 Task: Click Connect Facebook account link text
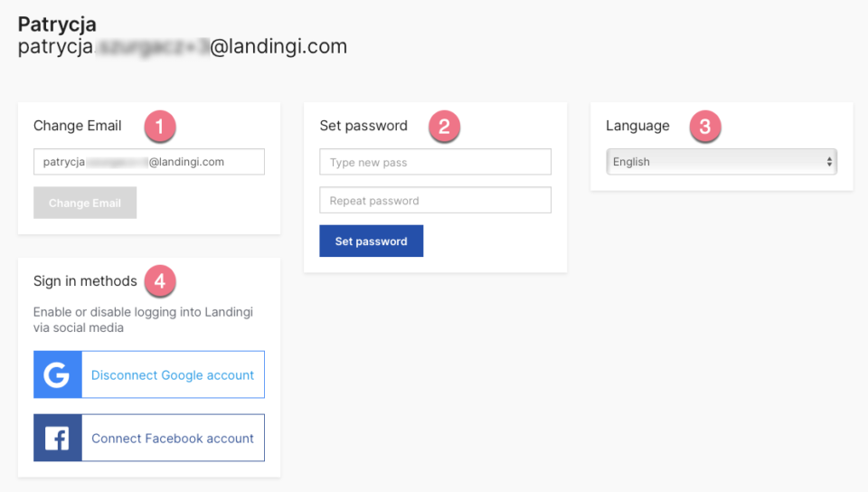click(173, 439)
